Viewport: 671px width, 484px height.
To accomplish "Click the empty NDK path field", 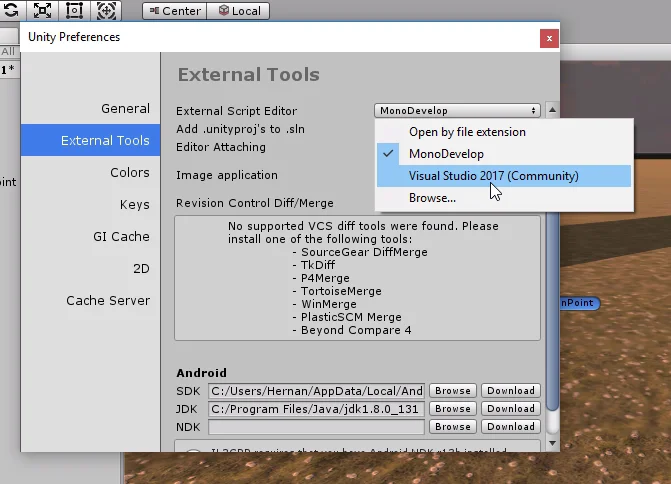I will pos(316,427).
